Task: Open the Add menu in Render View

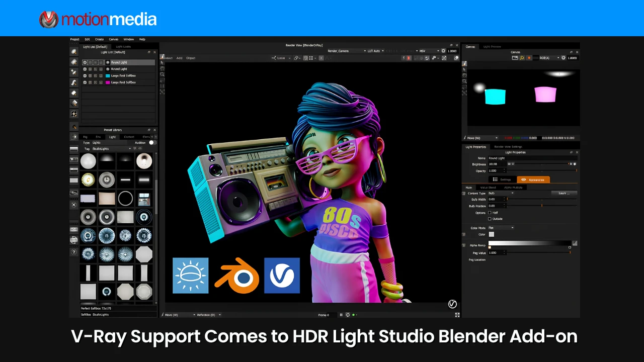Action: point(179,58)
